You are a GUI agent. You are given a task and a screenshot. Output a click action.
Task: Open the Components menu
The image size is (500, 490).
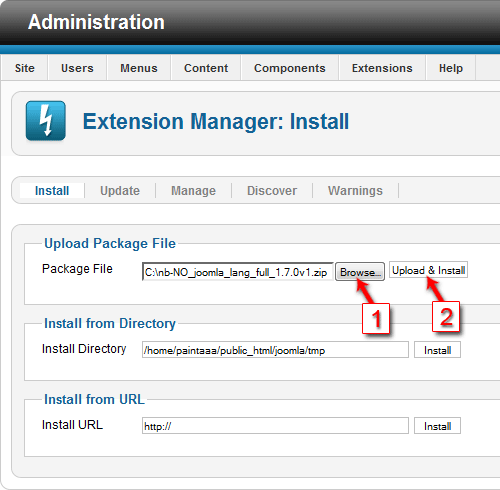pyautogui.click(x=290, y=68)
